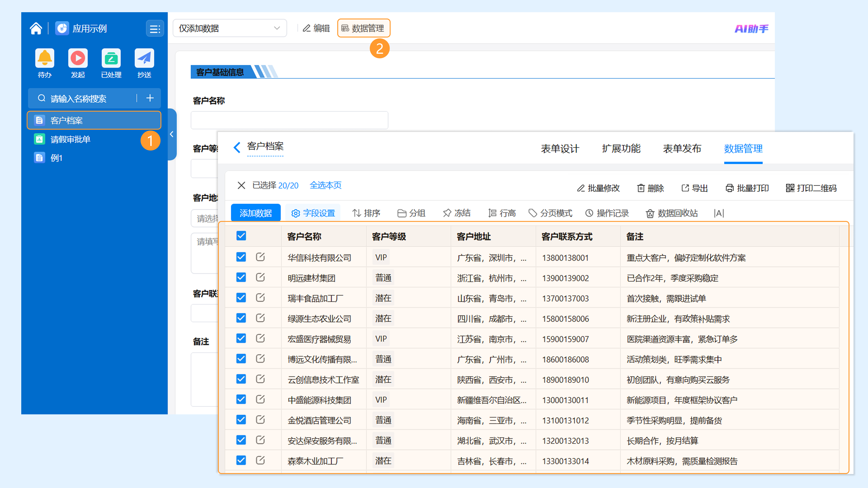
Task: Go to the home icon in sidebar
Action: [x=36, y=28]
